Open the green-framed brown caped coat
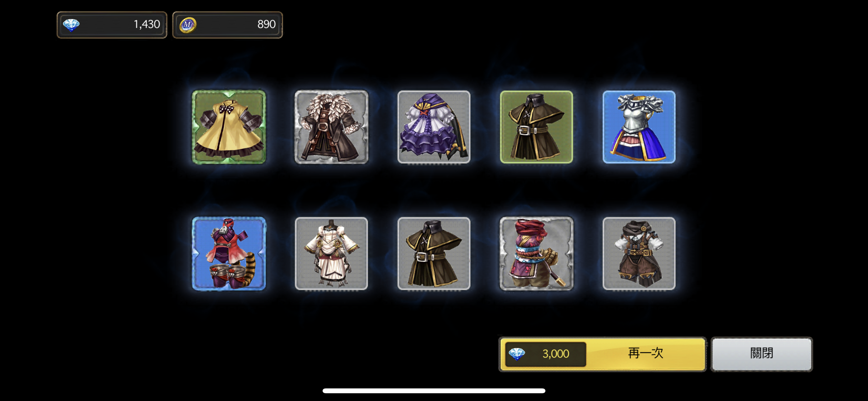Screen dimensions: 868x401 pos(536,127)
